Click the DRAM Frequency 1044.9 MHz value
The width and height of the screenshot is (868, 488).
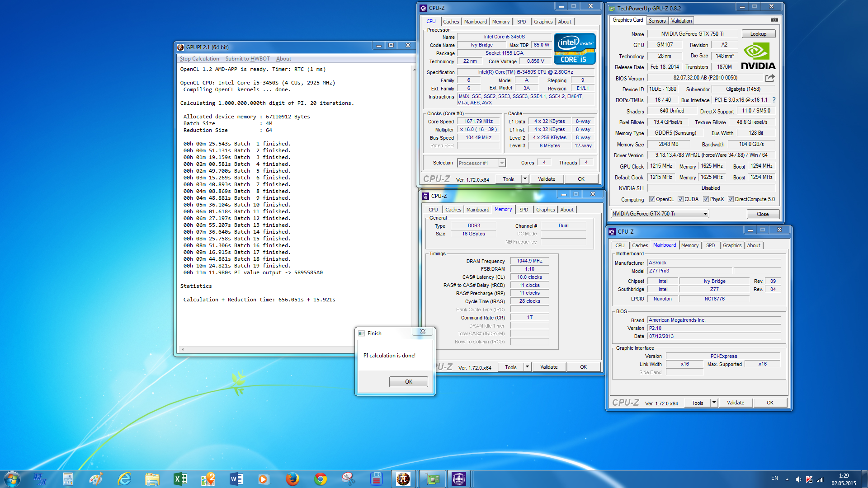pos(529,261)
